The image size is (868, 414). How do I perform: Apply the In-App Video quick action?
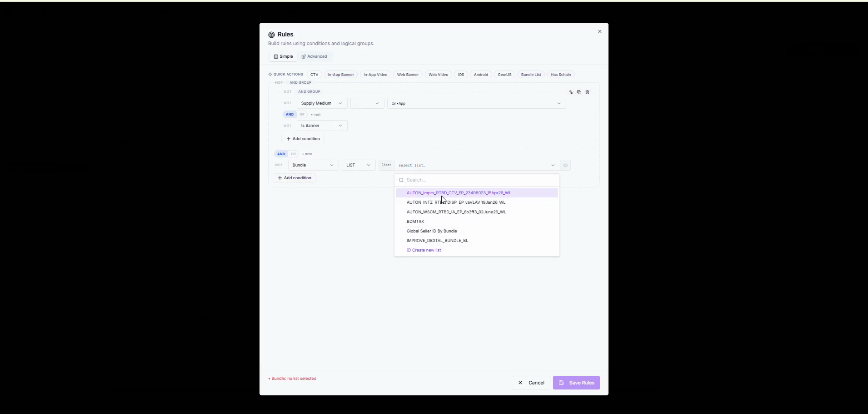click(375, 75)
